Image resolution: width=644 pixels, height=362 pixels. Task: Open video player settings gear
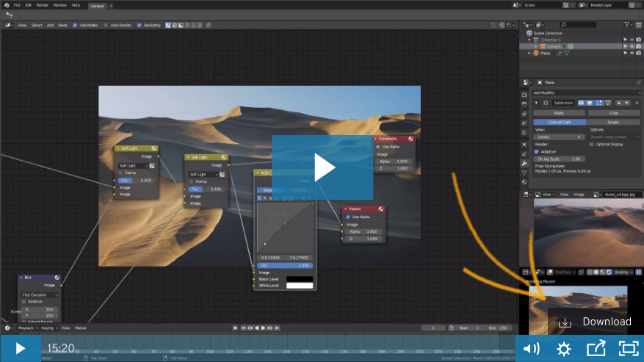(x=563, y=349)
